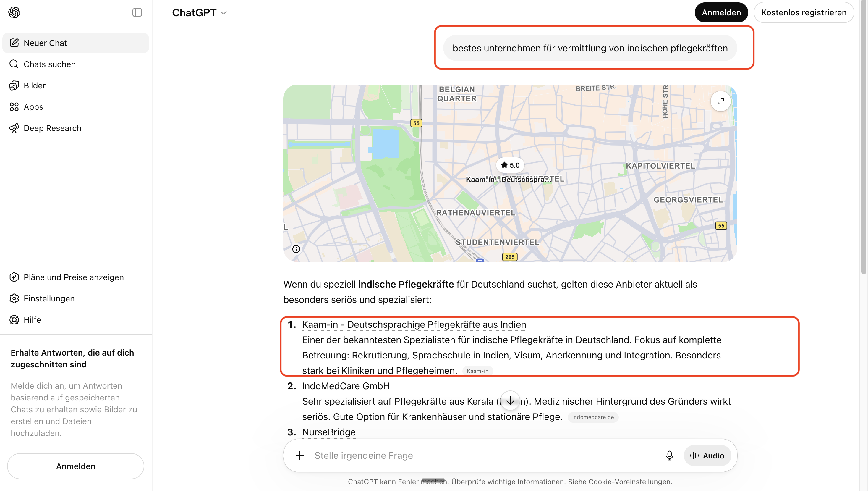This screenshot has height=491, width=868.
Task: Click the Anmelden button in sidebar bottom
Action: pos(75,466)
